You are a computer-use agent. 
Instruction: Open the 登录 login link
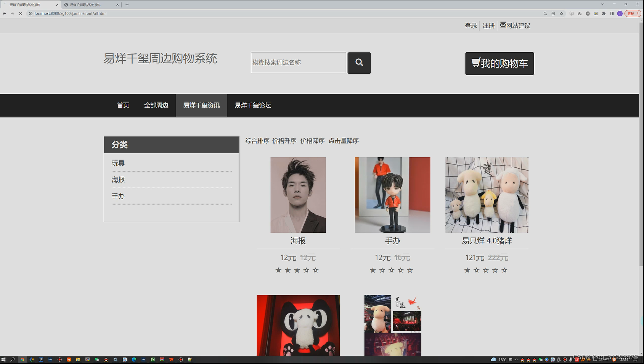471,26
